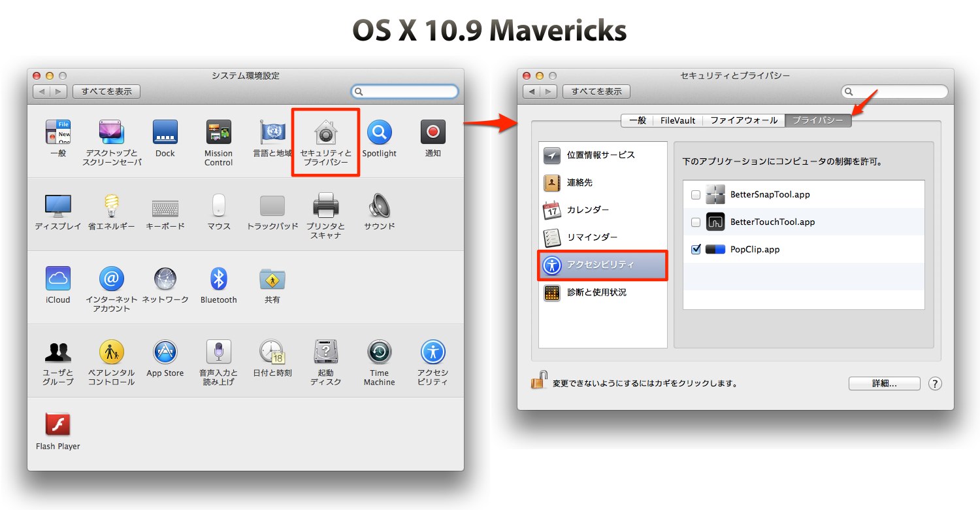The width and height of the screenshot is (980, 510).
Task: Open ペアレンタルコントロール preferences
Action: (x=112, y=352)
